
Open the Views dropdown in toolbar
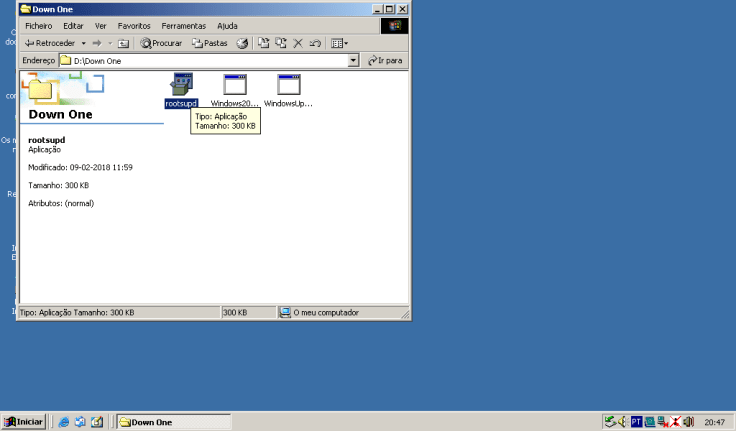pyautogui.click(x=339, y=43)
